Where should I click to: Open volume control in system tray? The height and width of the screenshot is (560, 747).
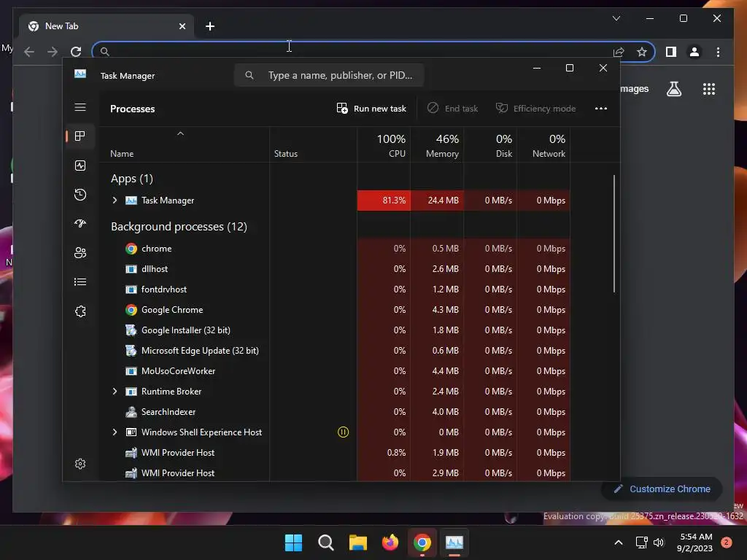659,542
